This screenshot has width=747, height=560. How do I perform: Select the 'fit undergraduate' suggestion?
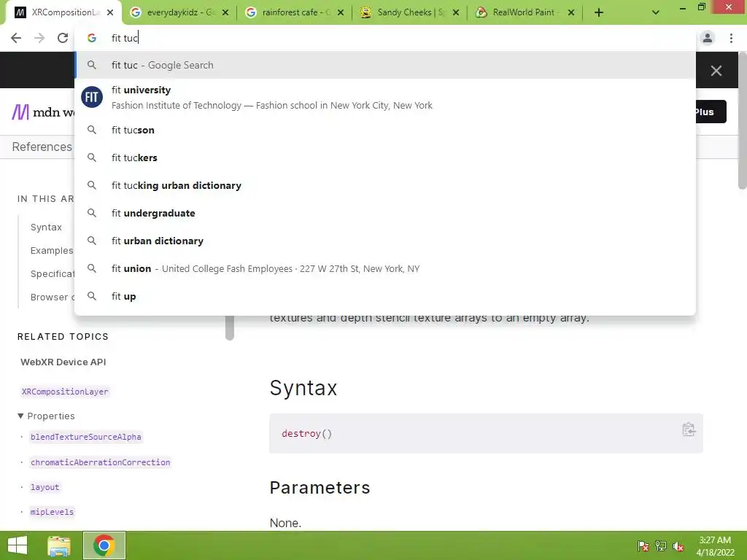coord(385,213)
